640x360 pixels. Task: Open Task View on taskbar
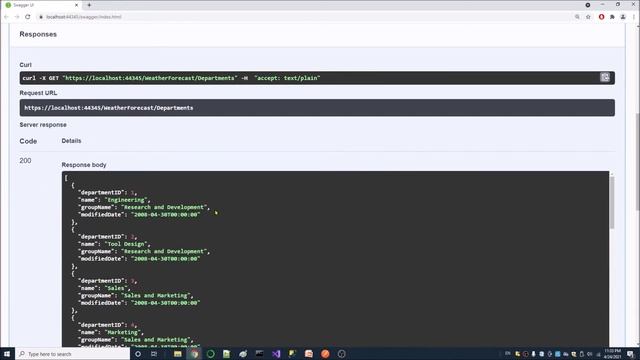[154, 354]
